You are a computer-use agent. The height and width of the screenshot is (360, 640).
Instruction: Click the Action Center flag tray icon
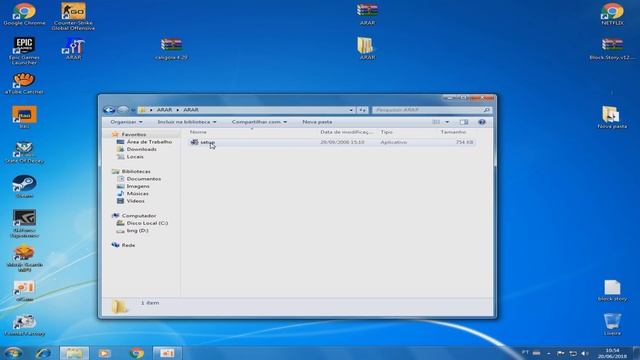tap(560, 353)
